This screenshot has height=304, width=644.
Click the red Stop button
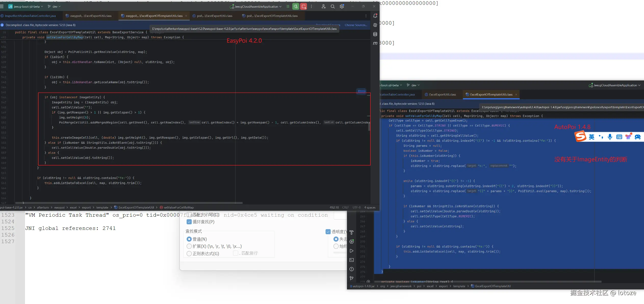303,7
